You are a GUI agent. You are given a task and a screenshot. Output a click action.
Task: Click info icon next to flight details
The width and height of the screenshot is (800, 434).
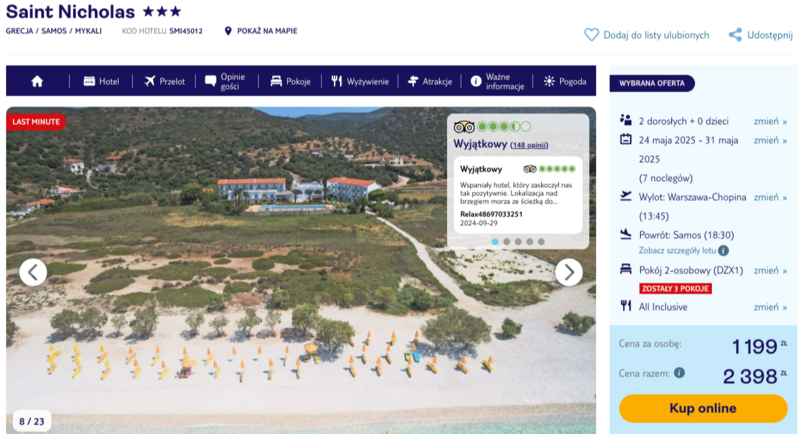click(723, 250)
